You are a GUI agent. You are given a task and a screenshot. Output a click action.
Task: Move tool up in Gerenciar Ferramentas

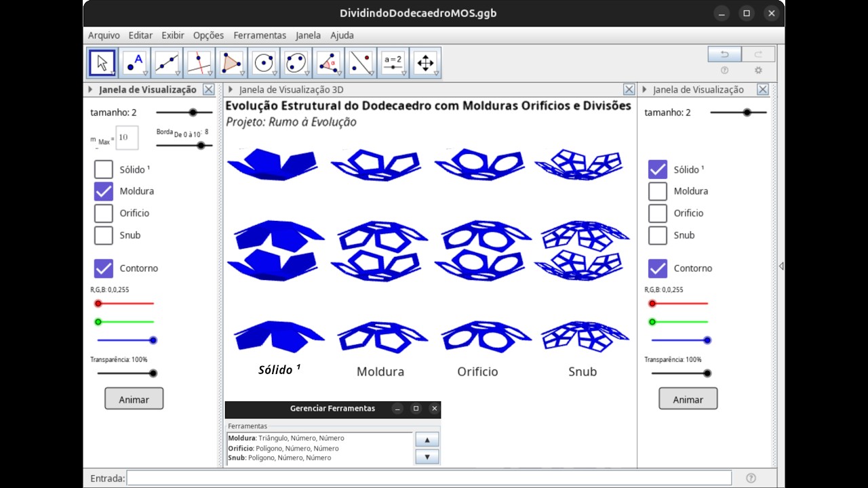tap(427, 439)
